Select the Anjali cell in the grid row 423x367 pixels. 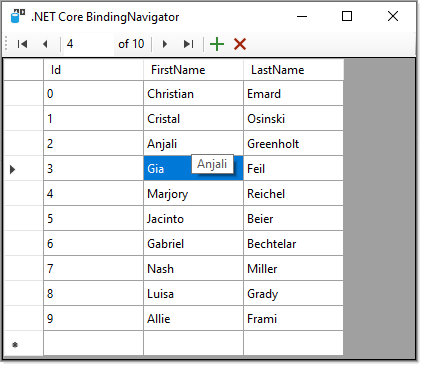(x=193, y=144)
